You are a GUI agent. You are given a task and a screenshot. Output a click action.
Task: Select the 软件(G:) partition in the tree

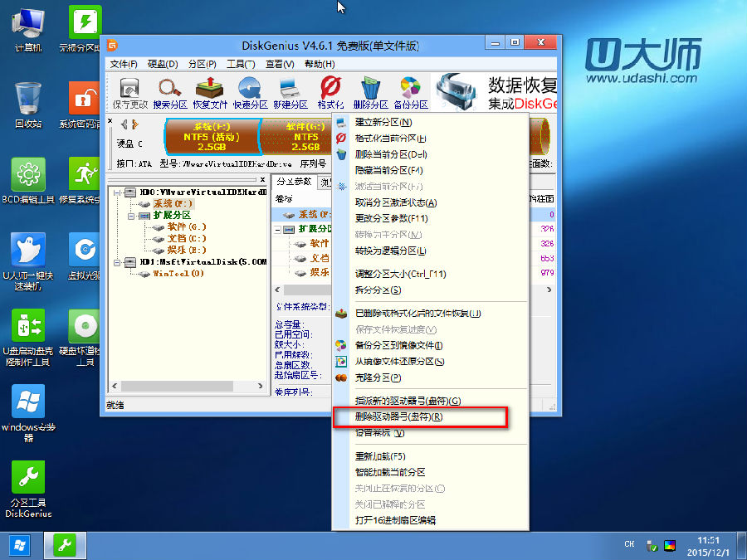point(186,226)
